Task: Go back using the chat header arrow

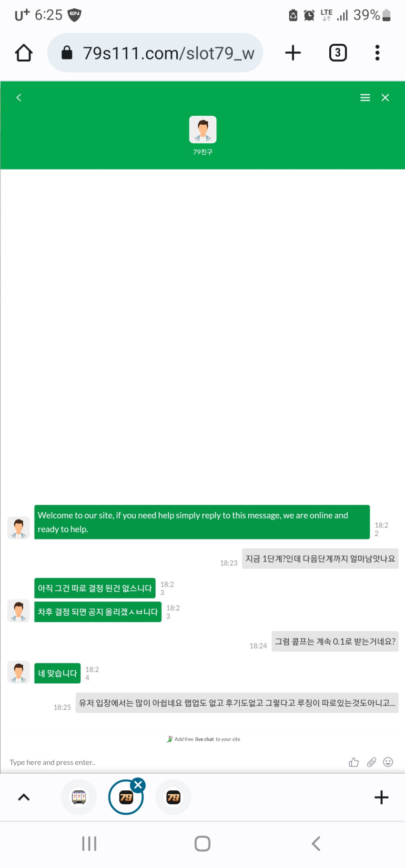Action: pos(19,98)
